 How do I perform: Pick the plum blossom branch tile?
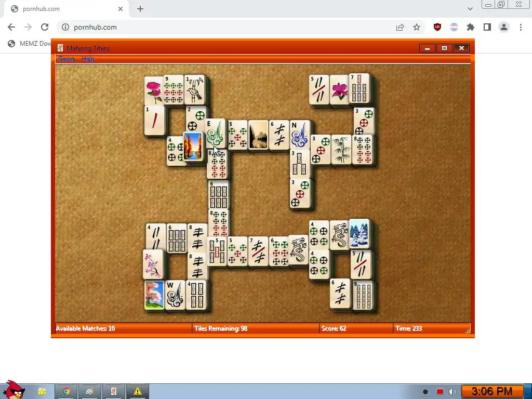click(x=153, y=264)
